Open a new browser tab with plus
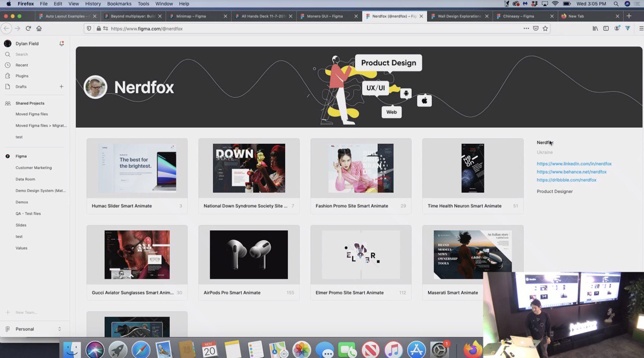The width and height of the screenshot is (644, 358). pyautogui.click(x=629, y=16)
